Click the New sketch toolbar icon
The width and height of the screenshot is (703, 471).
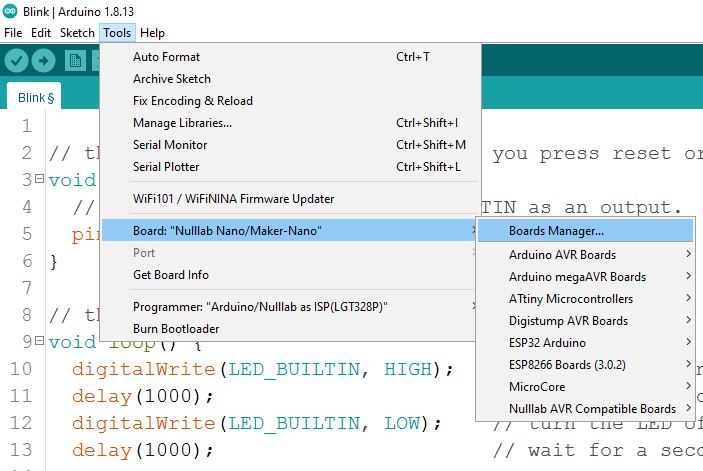[75, 61]
